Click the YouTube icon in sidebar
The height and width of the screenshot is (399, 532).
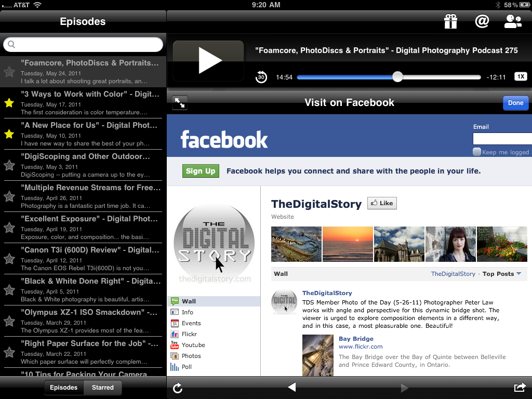(175, 345)
